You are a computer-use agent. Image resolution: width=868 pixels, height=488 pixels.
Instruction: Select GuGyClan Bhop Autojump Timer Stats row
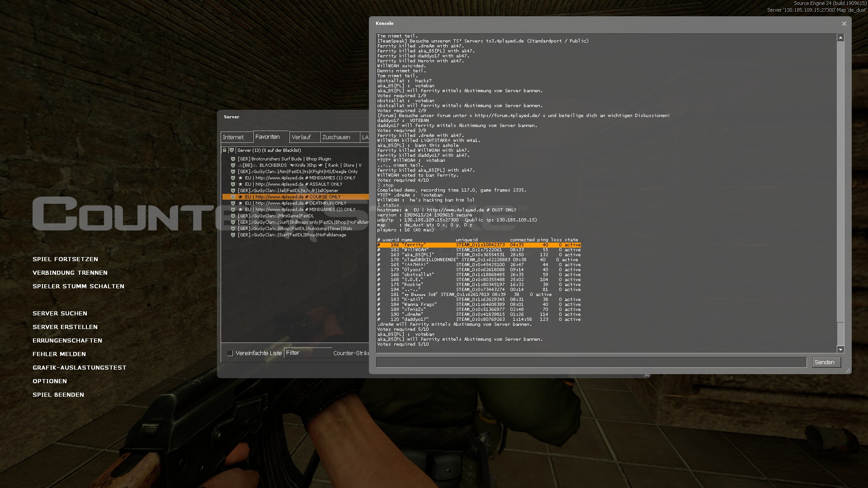coord(296,229)
